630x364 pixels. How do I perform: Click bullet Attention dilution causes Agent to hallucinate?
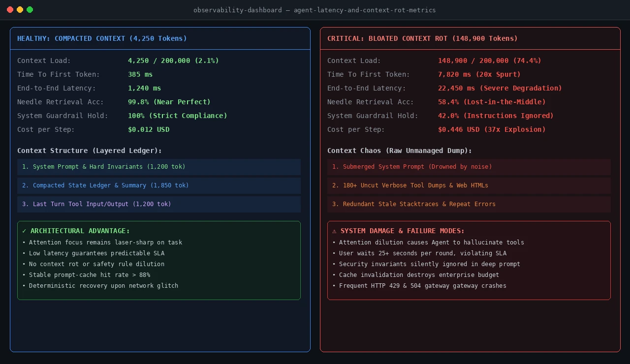[x=428, y=243]
